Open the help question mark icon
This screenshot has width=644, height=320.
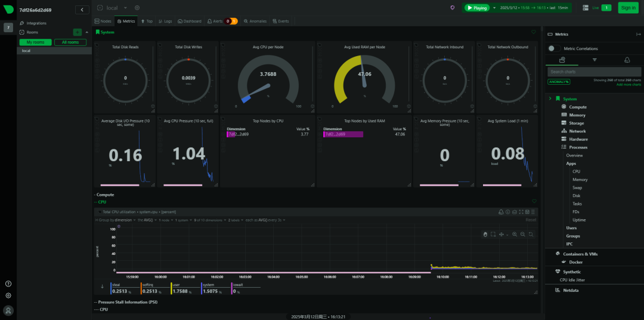tap(8, 284)
